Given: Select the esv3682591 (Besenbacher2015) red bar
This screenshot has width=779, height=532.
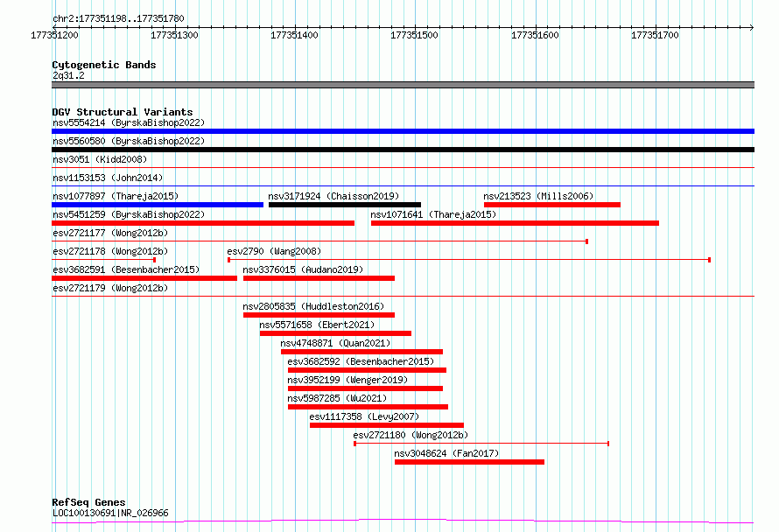Looking at the screenshot, I should click(144, 278).
